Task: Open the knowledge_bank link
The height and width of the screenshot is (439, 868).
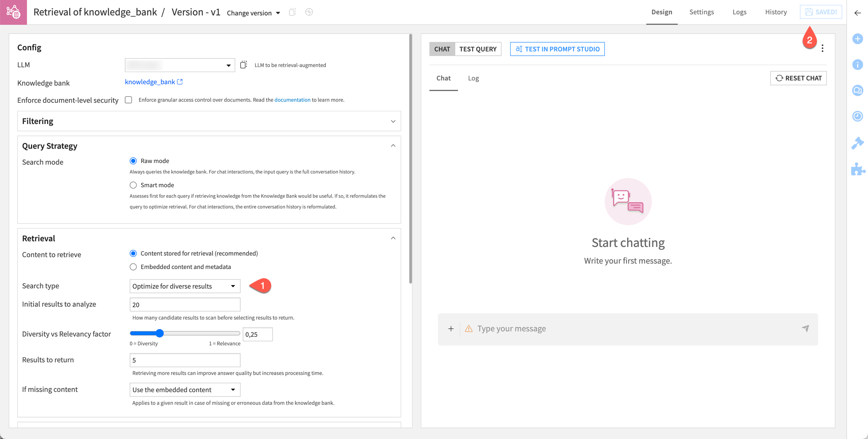Action: (x=149, y=82)
